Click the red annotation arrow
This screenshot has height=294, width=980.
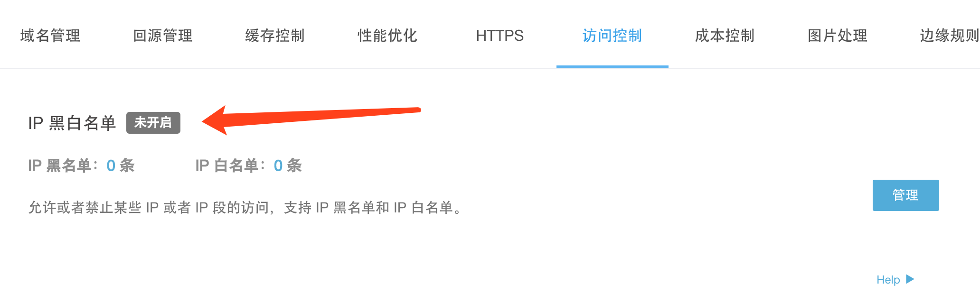[x=311, y=120]
